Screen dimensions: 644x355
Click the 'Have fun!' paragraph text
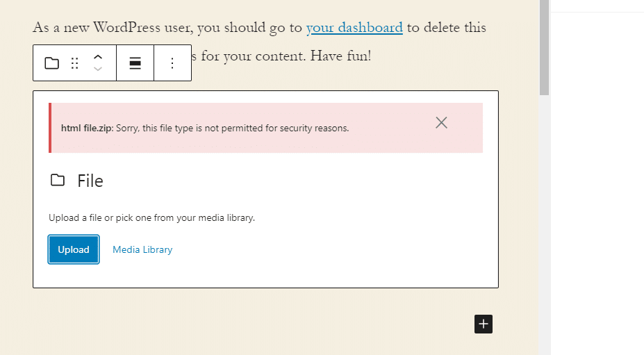click(x=340, y=56)
